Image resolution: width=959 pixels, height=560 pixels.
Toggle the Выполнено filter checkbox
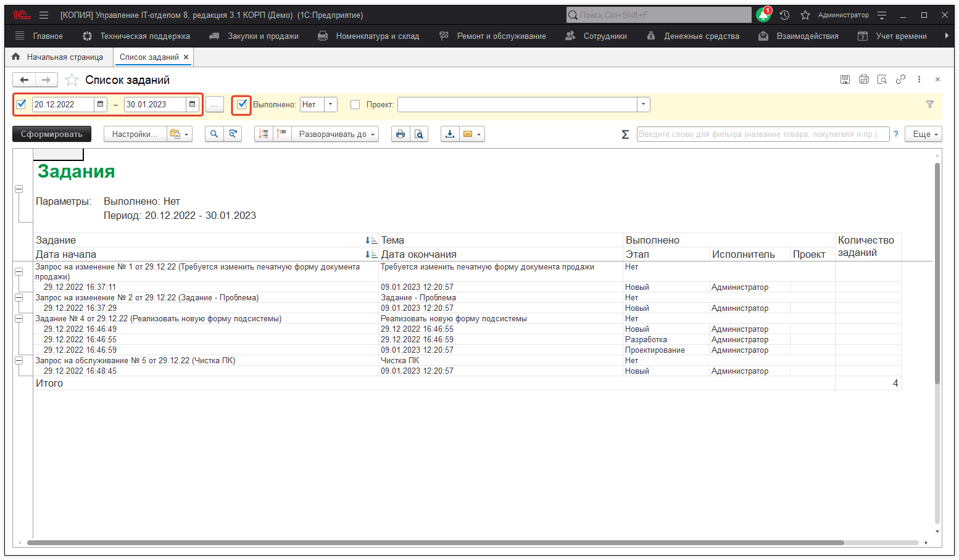[x=242, y=104]
